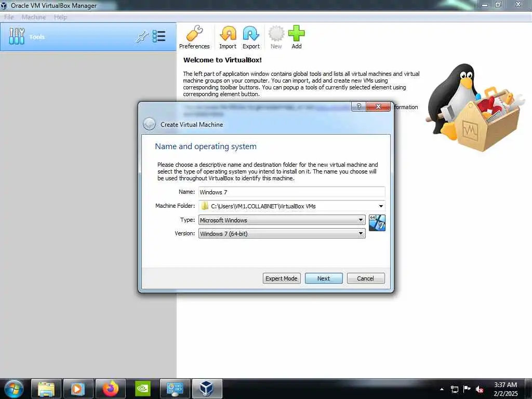Viewport: 532px width, 399px height.
Task: Click the Export appliance icon
Action: 251,37
